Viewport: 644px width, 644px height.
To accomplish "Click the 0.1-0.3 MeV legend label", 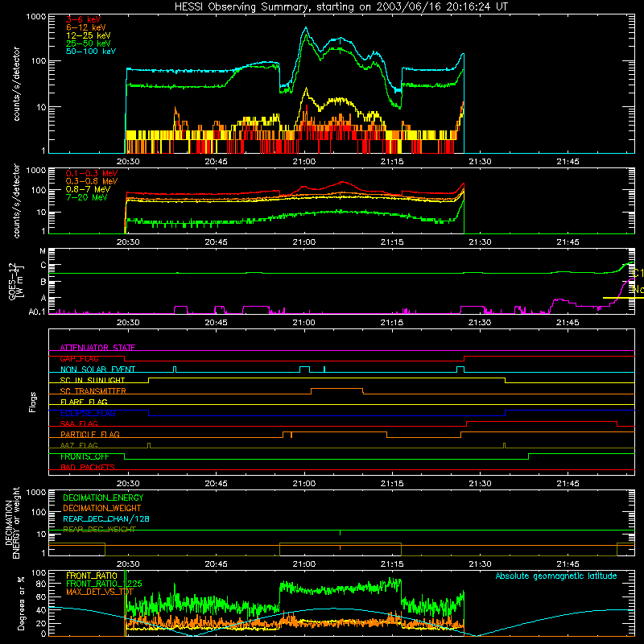I will [x=92, y=173].
